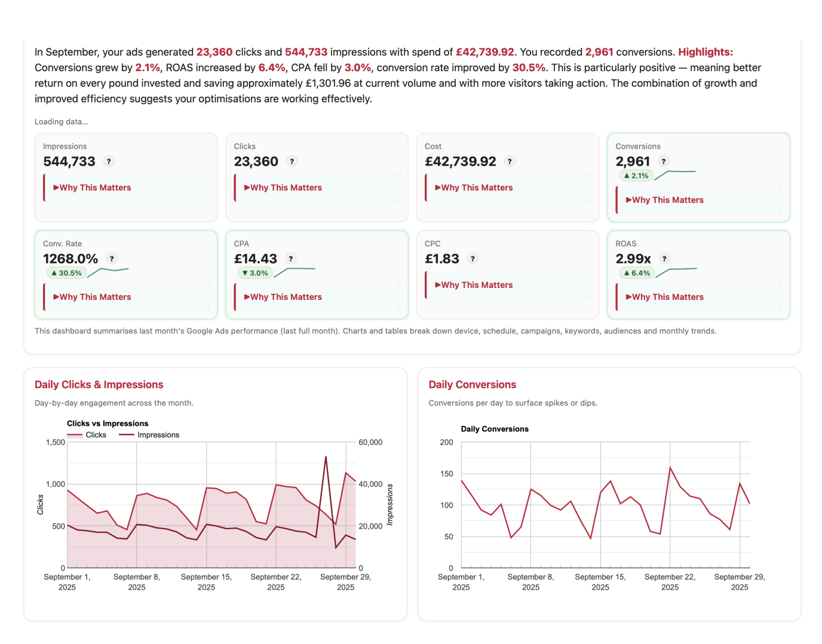Click the £42,739.92 spend figure in the summary
Image resolution: width=822 pixels, height=644 pixels.
pyautogui.click(x=484, y=52)
